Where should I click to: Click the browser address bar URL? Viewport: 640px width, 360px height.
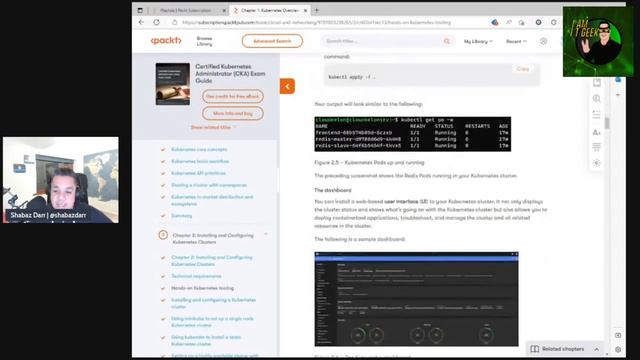pyautogui.click(x=316, y=22)
